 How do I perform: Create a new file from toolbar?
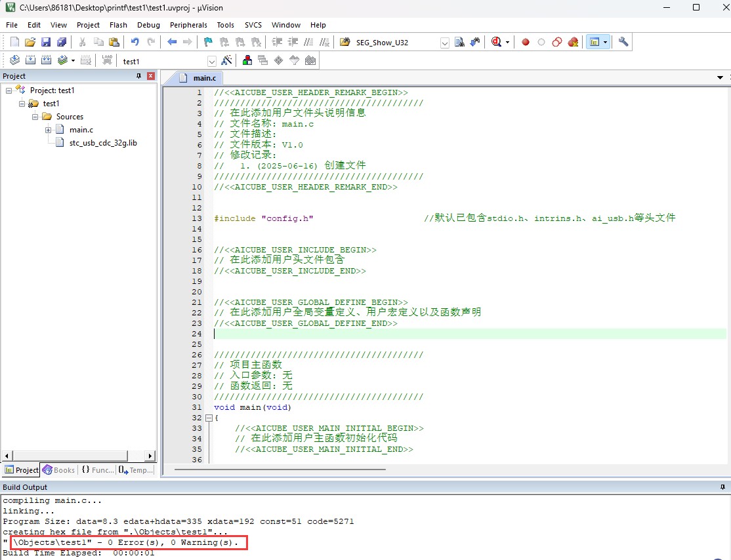(14, 43)
